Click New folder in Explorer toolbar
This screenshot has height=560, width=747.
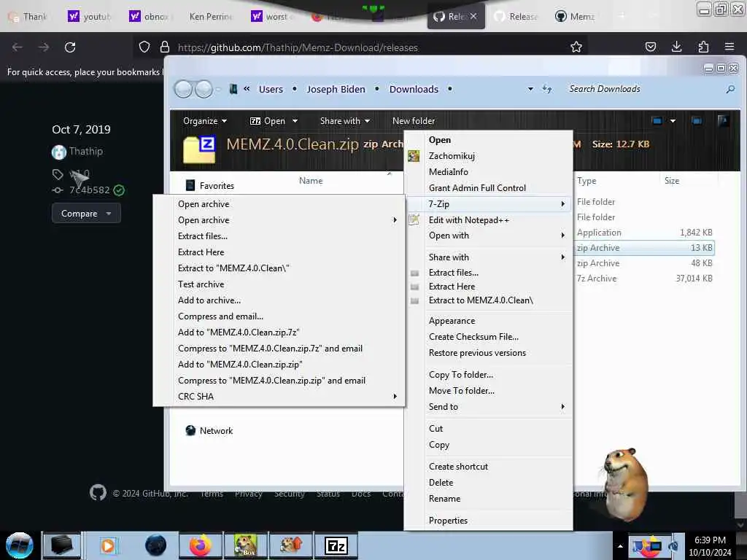pos(414,121)
